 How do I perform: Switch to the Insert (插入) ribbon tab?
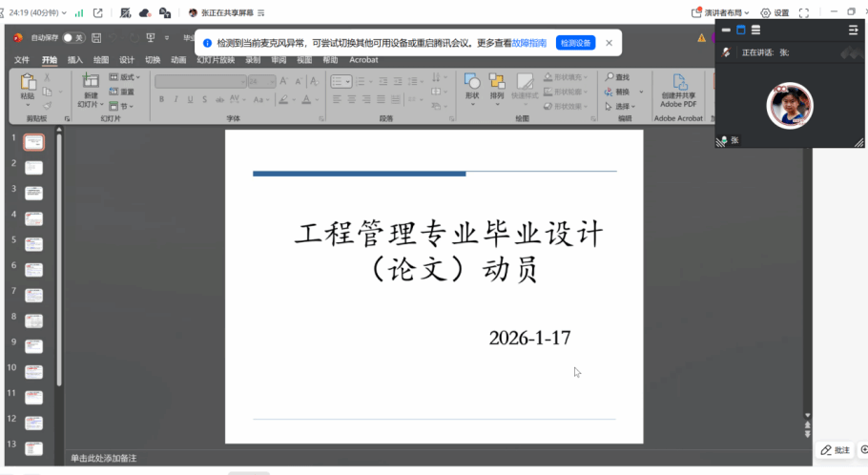tap(75, 60)
